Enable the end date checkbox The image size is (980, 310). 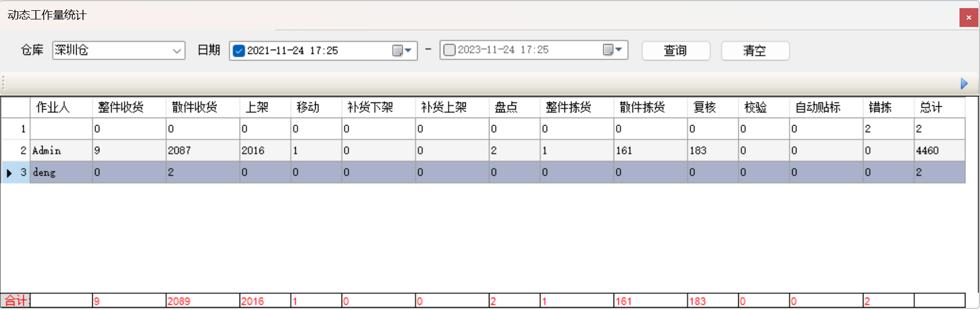pos(449,50)
